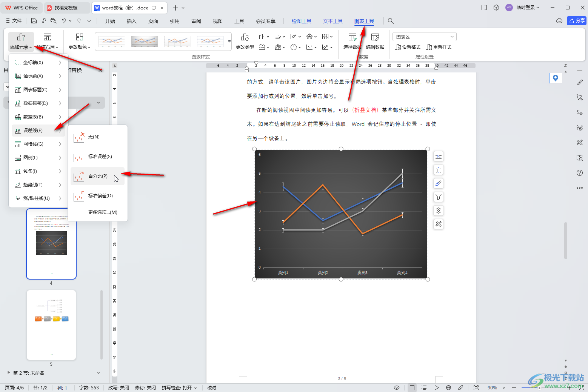This screenshot has width=588, height=392.
Task: Click the 重置样式 button
Action: (x=439, y=47)
